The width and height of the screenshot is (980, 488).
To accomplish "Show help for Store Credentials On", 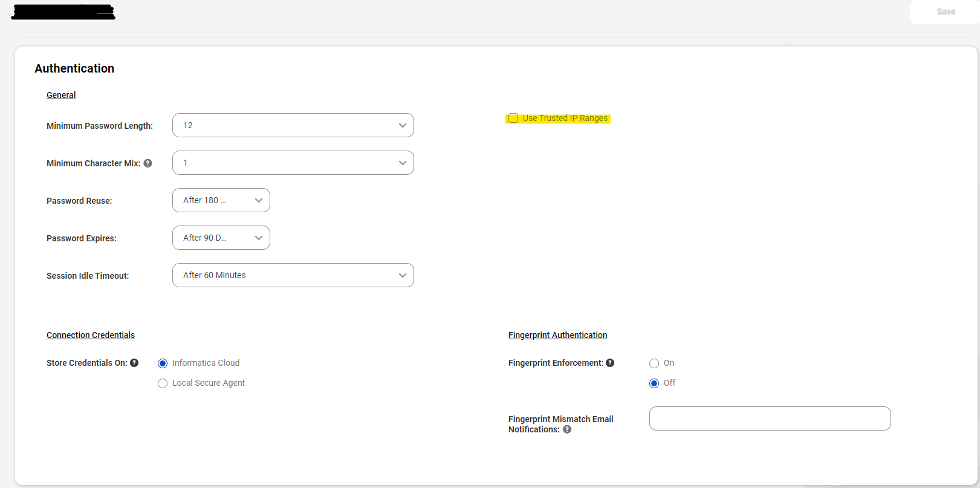I will 134,363.
